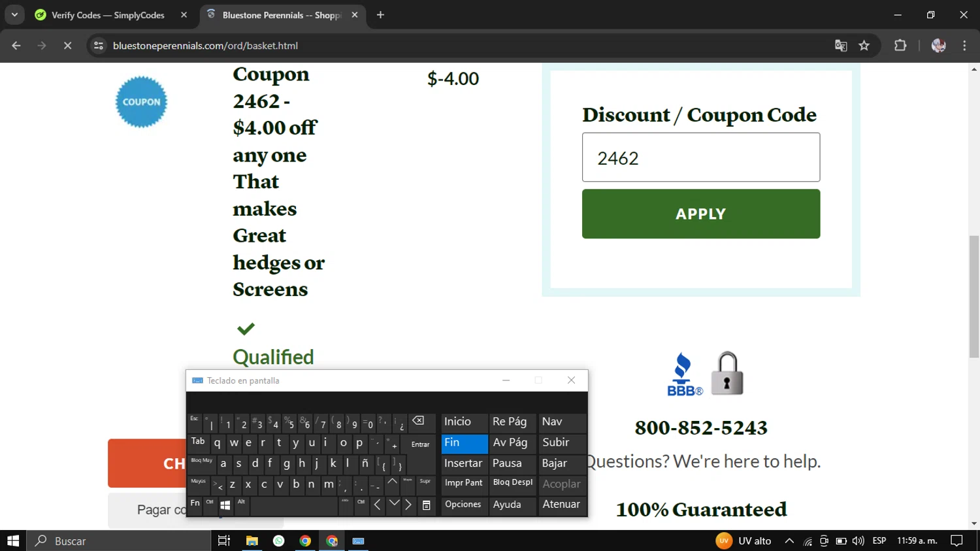This screenshot has height=551, width=980.
Task: Switch to the Verify Codes — SimplyCodes tab
Action: 108,15
